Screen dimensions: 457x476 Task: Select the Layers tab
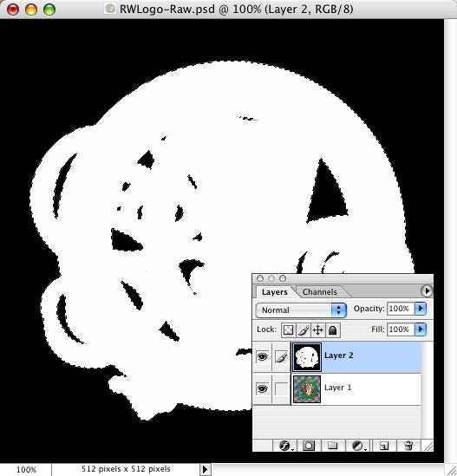275,292
